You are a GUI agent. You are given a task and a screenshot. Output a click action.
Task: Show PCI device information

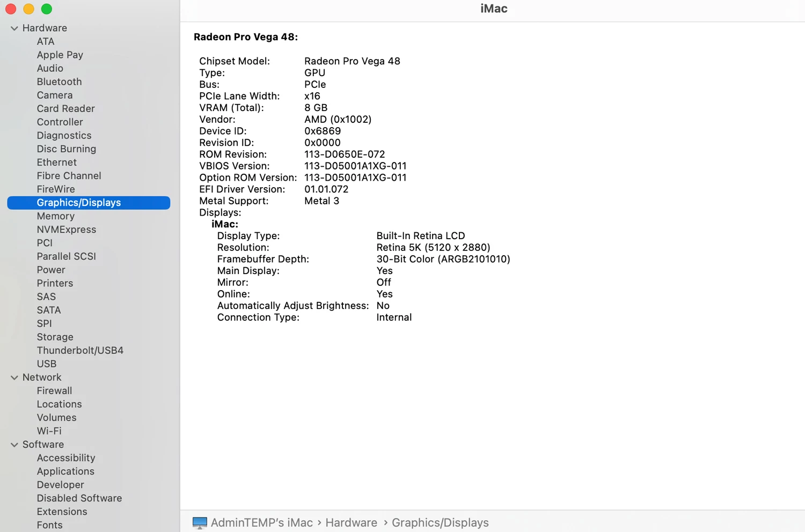tap(45, 243)
